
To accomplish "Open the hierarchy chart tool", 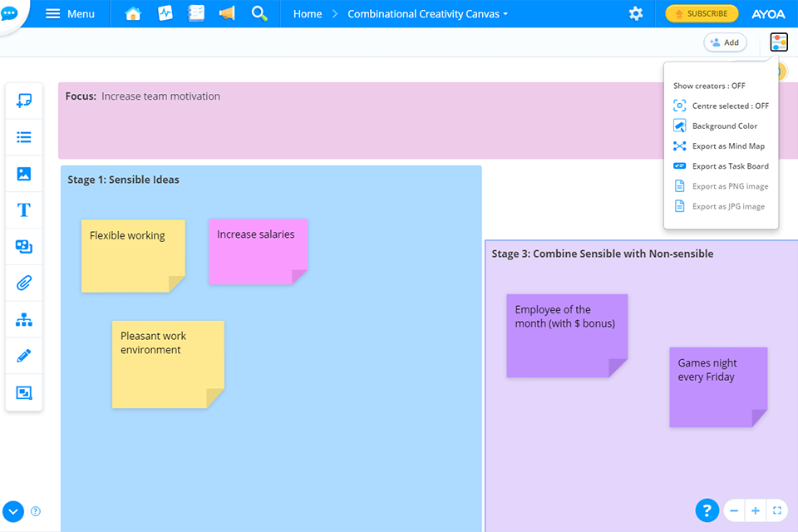I will coord(24,319).
